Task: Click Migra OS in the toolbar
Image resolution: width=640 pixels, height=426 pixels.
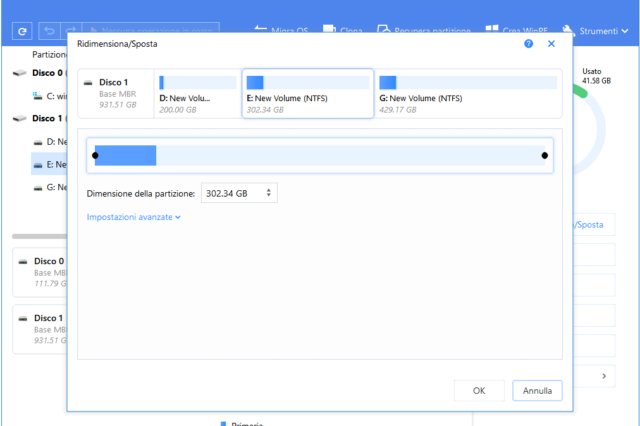Action: pyautogui.click(x=281, y=30)
